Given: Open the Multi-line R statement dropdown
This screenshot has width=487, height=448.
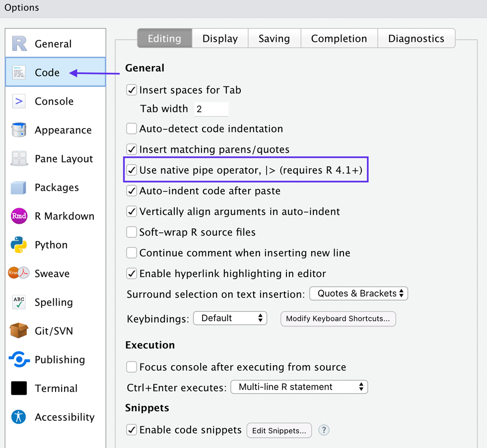Looking at the screenshot, I should [299, 387].
